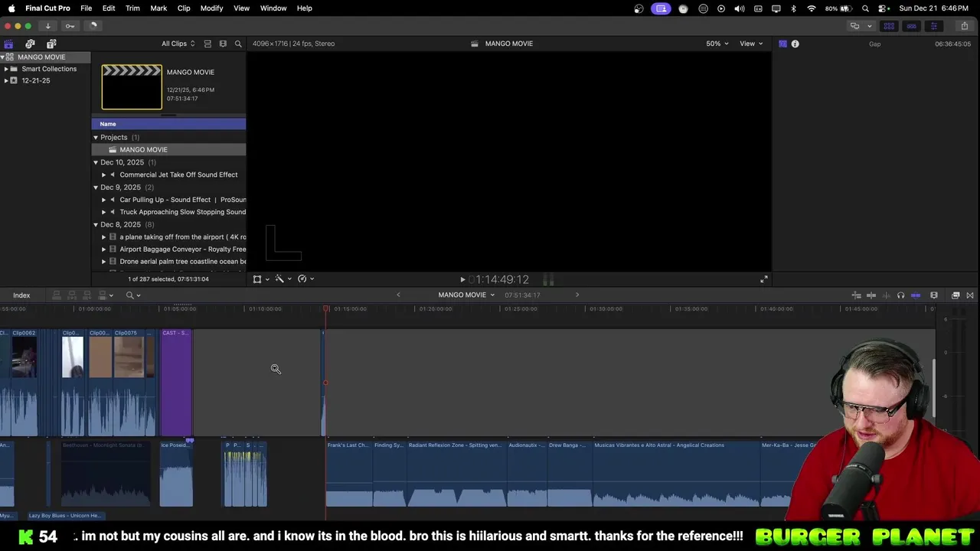Image resolution: width=980 pixels, height=551 pixels.
Task: Open the Transform tool popup in viewer
Action: click(x=260, y=279)
